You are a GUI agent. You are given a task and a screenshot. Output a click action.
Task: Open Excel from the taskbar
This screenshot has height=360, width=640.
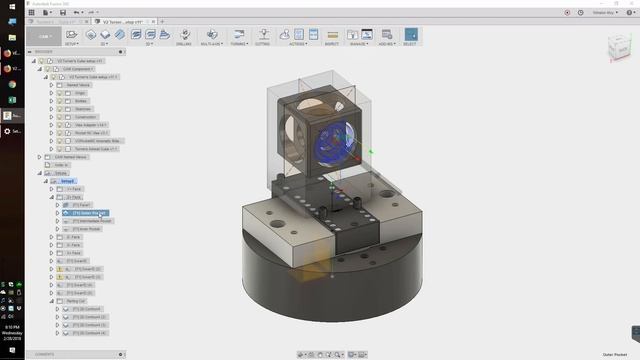pos(12,100)
